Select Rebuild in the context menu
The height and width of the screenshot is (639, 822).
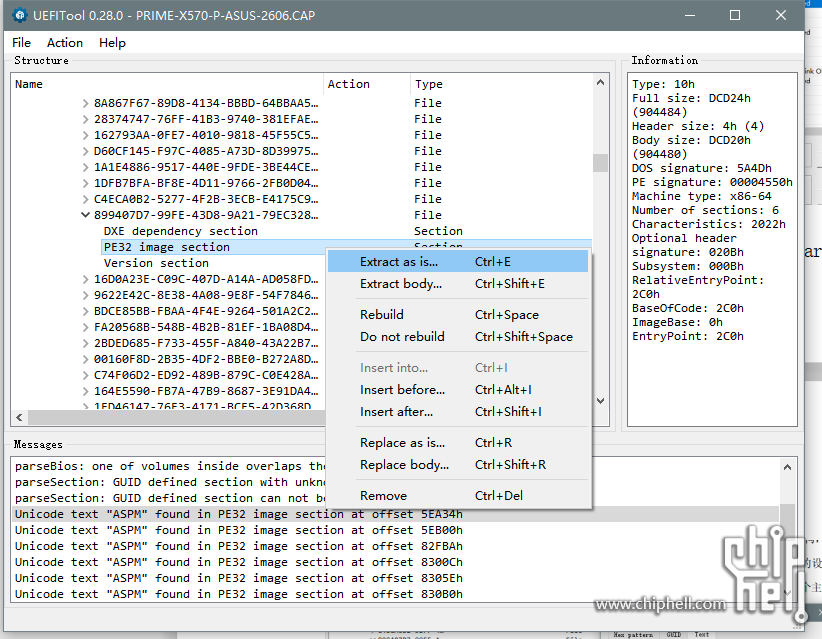[458, 315]
